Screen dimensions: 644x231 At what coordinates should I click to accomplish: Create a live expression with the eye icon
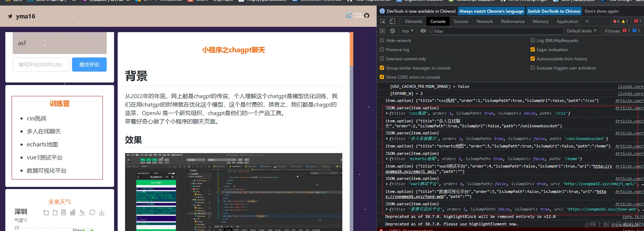(423, 31)
